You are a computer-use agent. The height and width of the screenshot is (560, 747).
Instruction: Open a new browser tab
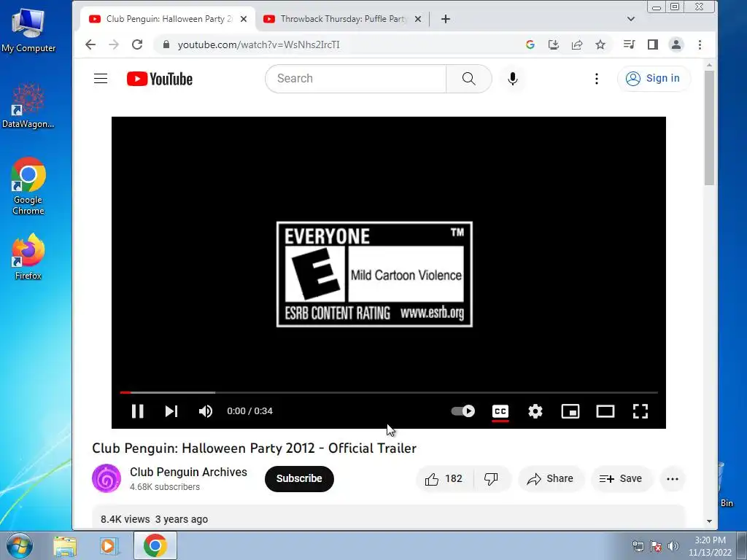(x=446, y=19)
